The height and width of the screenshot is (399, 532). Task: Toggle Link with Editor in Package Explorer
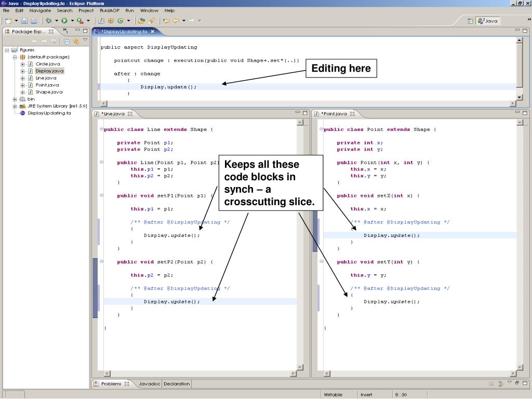[76, 42]
